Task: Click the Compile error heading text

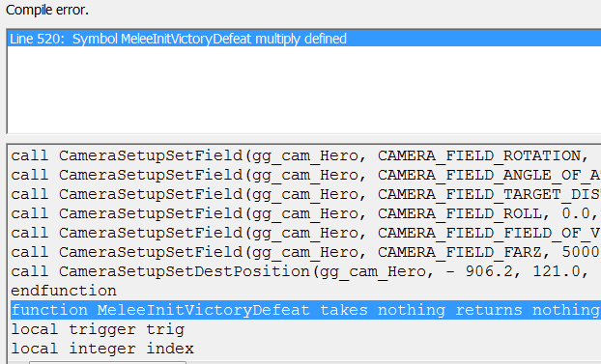Action: tap(47, 10)
